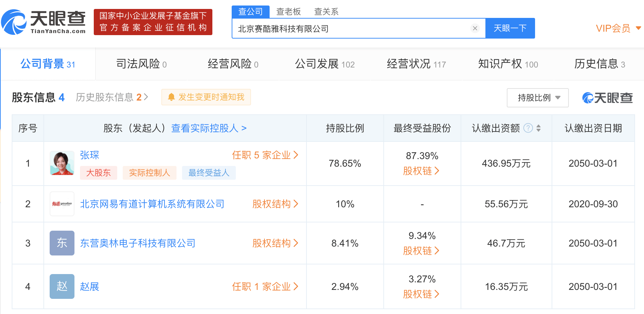Image resolution: width=644 pixels, height=314 pixels.
Task: Click the Youdao company logo
Action: click(62, 204)
